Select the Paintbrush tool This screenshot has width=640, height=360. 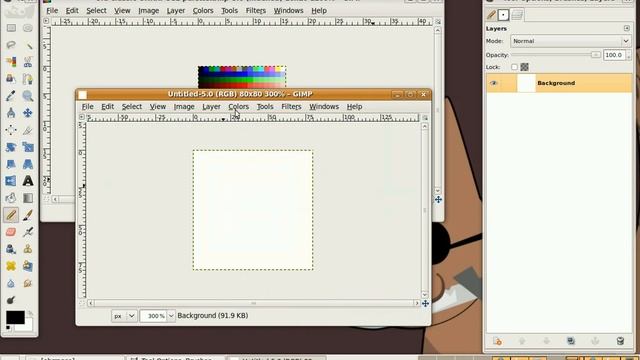[x=28, y=215]
